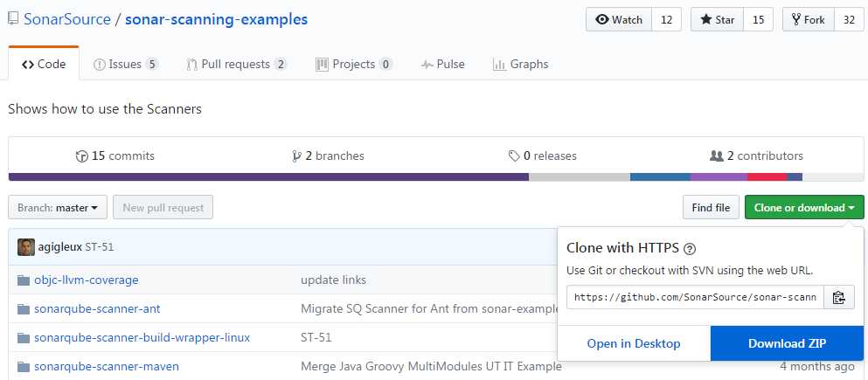Click the repository book icon beside SonarSource
868x380 pixels.
pos(13,19)
